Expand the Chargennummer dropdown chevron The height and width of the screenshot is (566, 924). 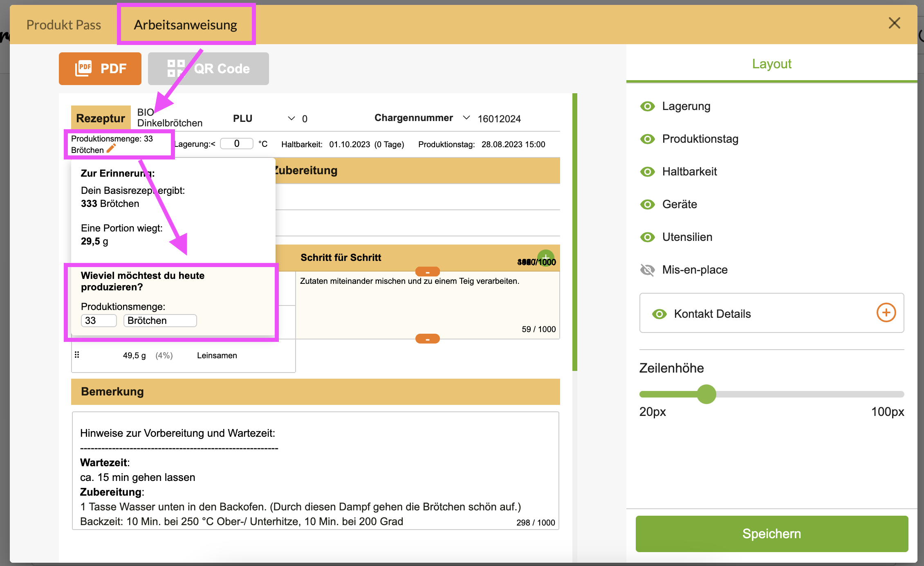click(x=466, y=118)
